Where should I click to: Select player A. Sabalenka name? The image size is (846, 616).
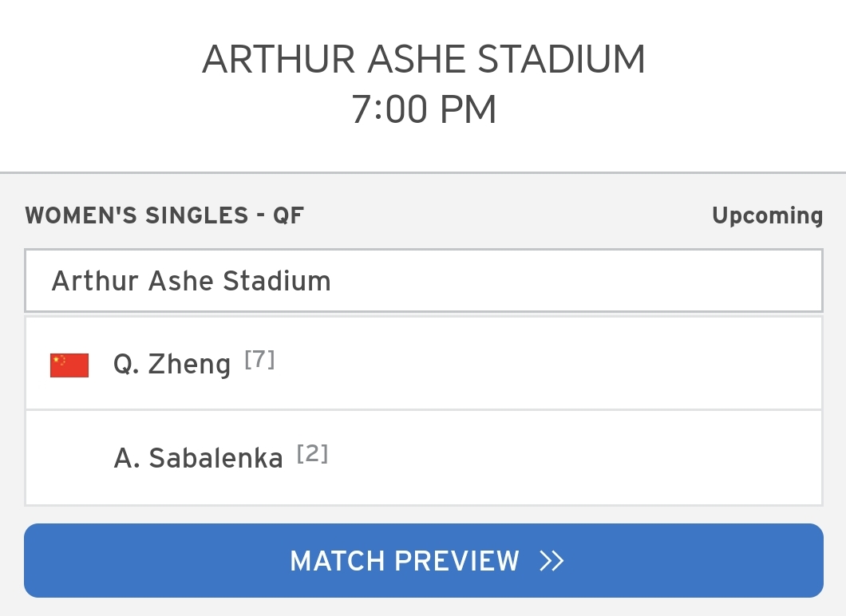coord(198,458)
